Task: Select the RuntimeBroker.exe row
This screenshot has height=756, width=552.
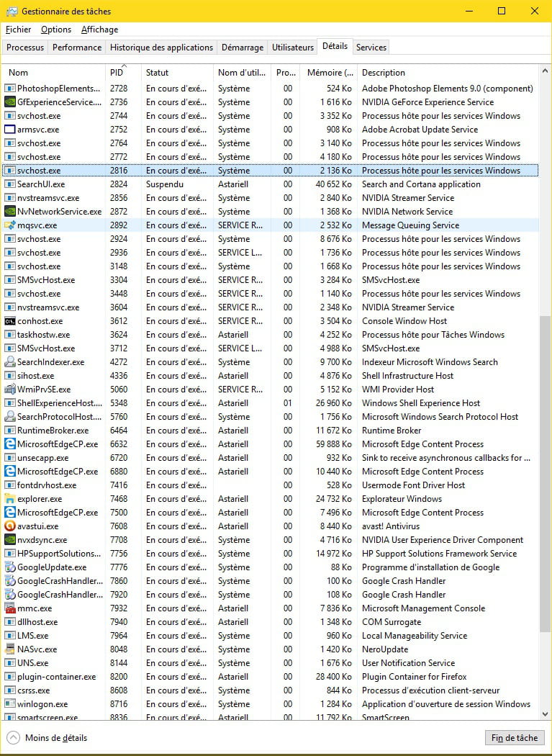Action: [270, 431]
